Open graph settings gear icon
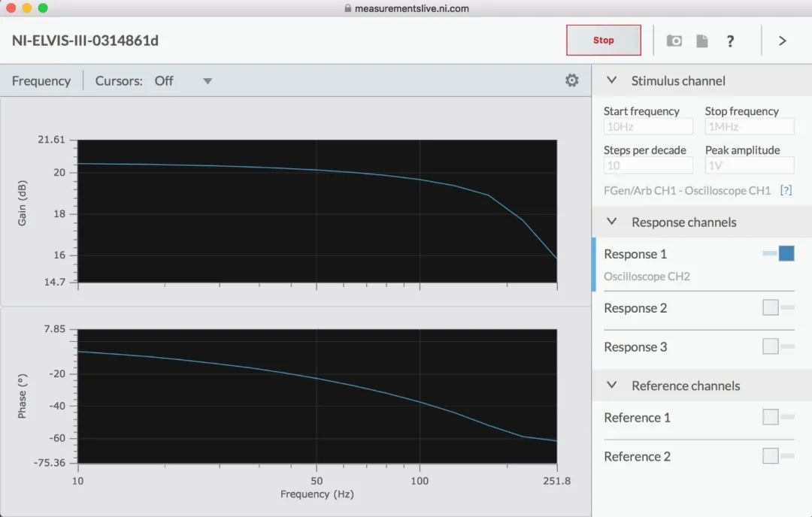This screenshot has width=812, height=517. coord(571,80)
